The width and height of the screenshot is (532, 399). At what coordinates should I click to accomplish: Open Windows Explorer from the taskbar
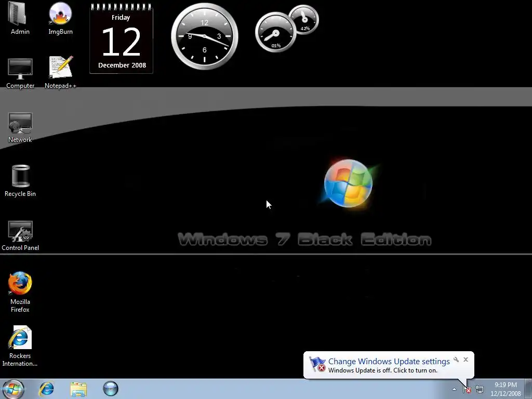79,389
